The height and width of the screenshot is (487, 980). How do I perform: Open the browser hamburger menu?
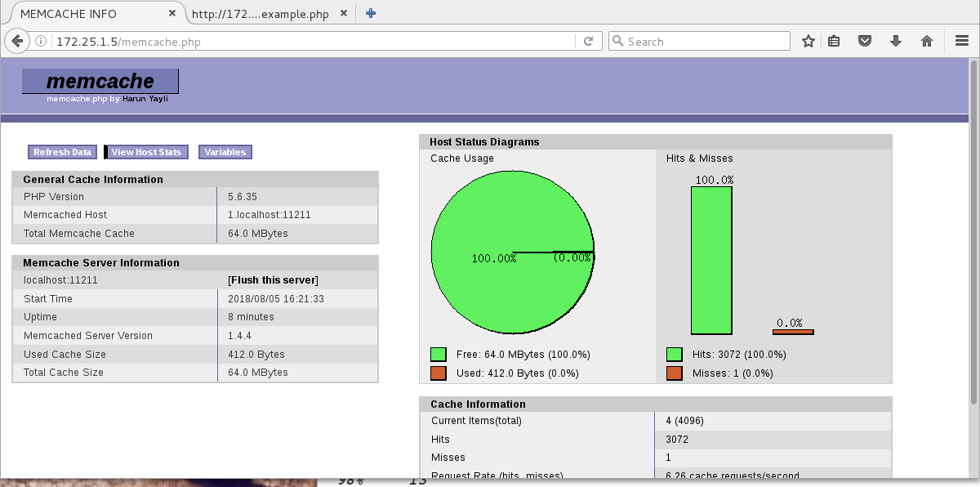(962, 41)
